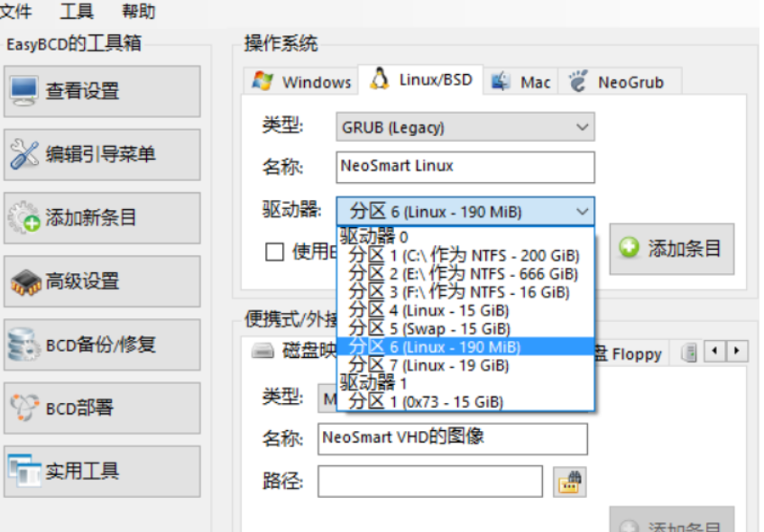The height and width of the screenshot is (532, 764).
Task: Select 分区 5 (Swap - 15 GiB)
Action: [x=465, y=328]
